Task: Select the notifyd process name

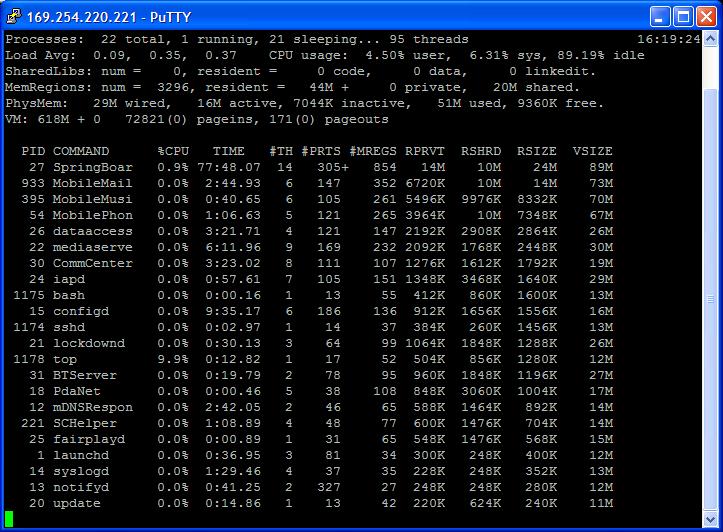Action: (81, 487)
